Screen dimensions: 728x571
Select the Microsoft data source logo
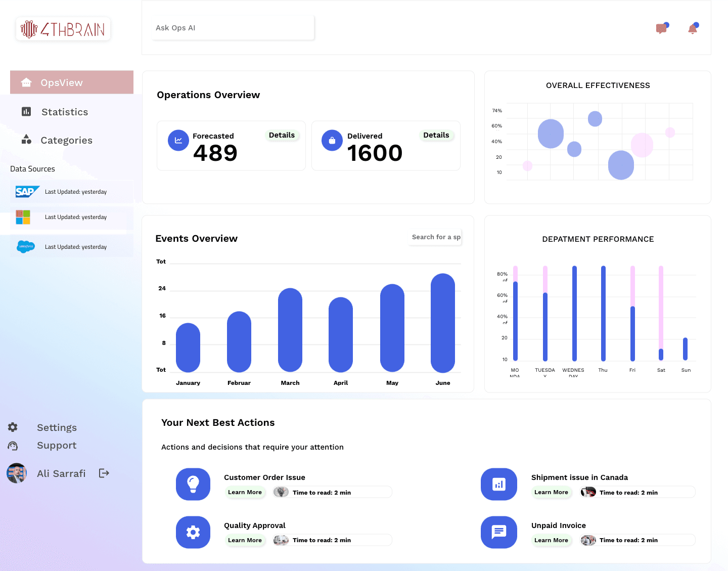(x=23, y=217)
